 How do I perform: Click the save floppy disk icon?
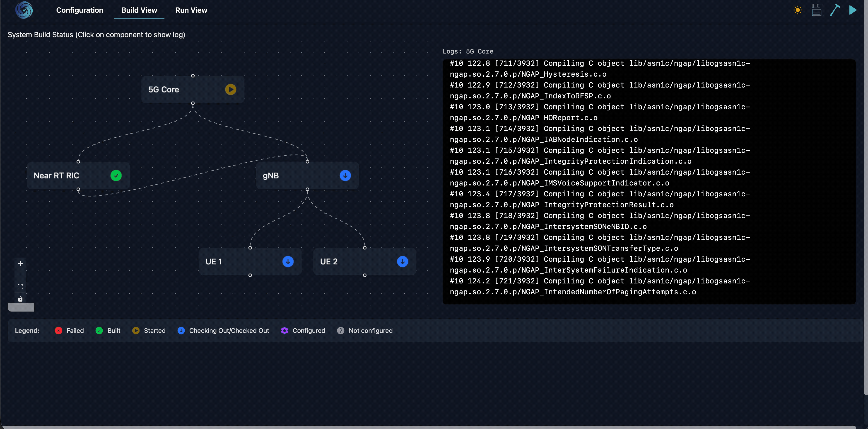[816, 10]
